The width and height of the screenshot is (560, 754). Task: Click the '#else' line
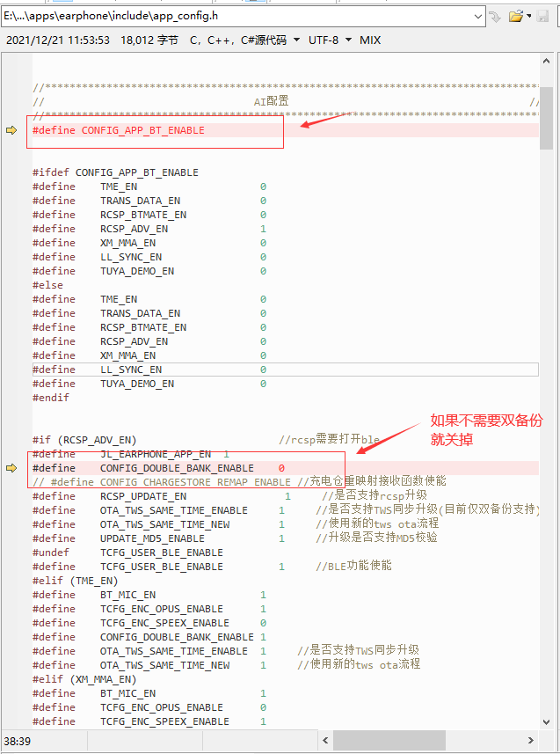click(47, 285)
